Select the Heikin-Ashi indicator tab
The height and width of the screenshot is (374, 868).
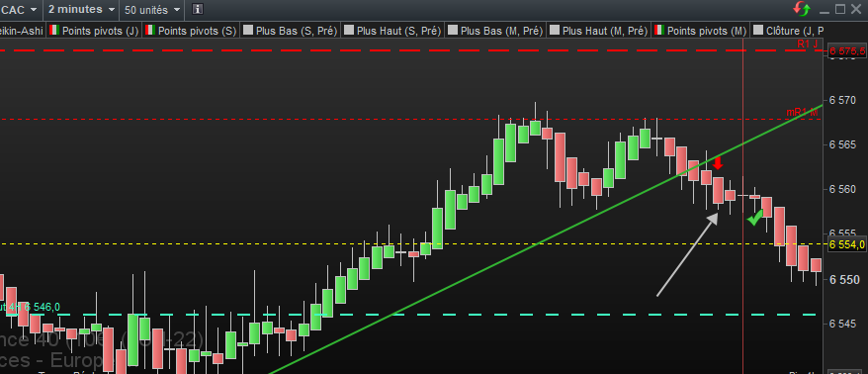(x=22, y=31)
